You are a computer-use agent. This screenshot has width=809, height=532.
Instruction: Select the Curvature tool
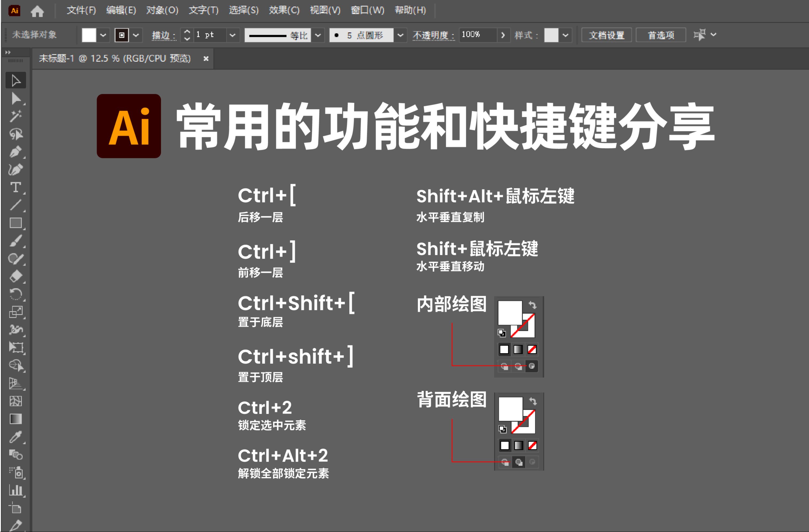coord(16,170)
